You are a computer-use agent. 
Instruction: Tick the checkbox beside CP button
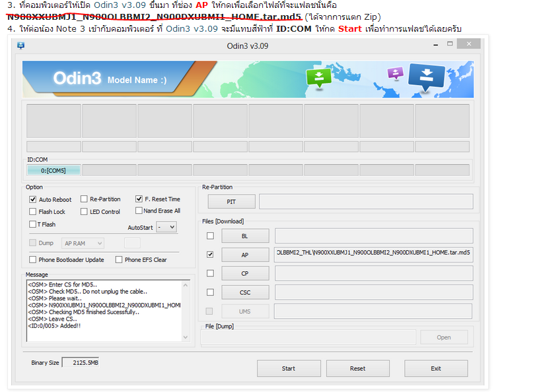point(210,273)
